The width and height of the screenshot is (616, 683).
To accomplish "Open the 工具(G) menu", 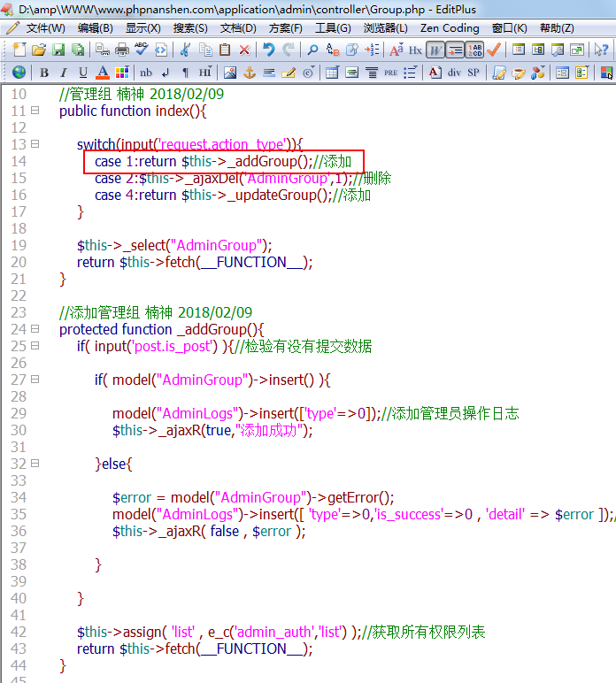I will coord(333,28).
